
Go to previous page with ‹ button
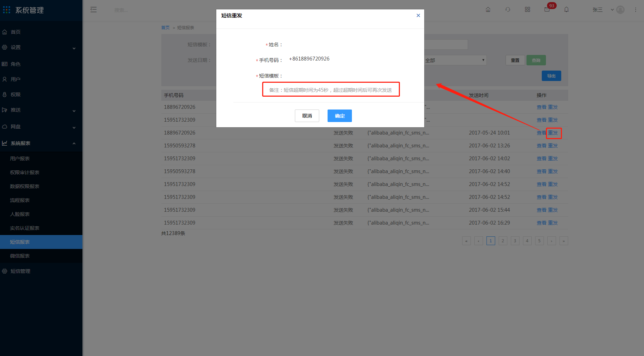pos(478,241)
